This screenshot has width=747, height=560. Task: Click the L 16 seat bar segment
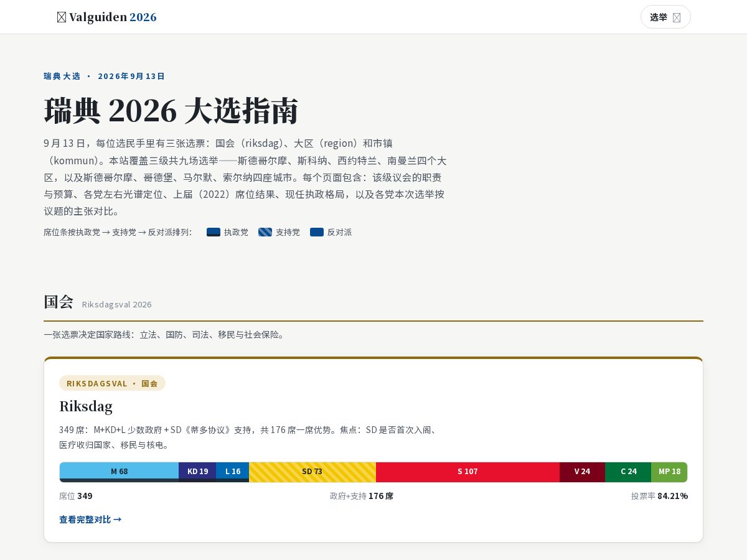click(x=232, y=472)
